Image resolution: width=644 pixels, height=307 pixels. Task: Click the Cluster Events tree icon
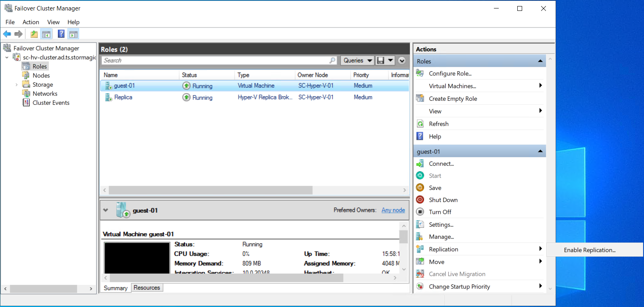click(x=26, y=102)
